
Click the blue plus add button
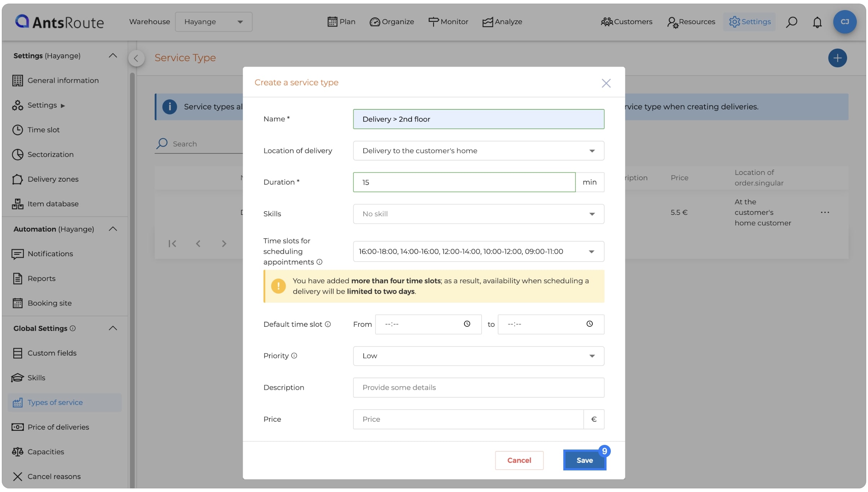pos(837,58)
